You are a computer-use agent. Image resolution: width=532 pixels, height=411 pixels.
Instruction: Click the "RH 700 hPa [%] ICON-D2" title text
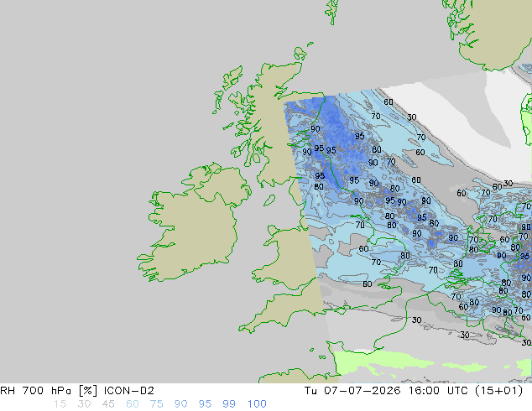[x=77, y=391]
